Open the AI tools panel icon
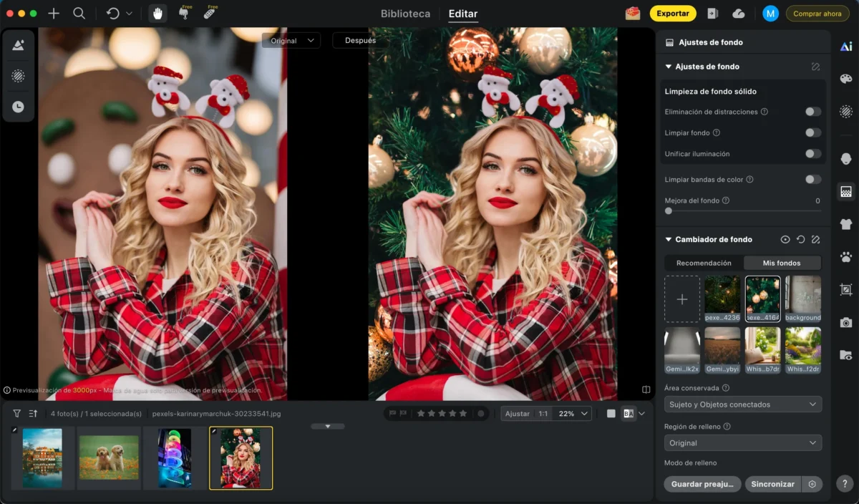The image size is (859, 504). pos(846,47)
